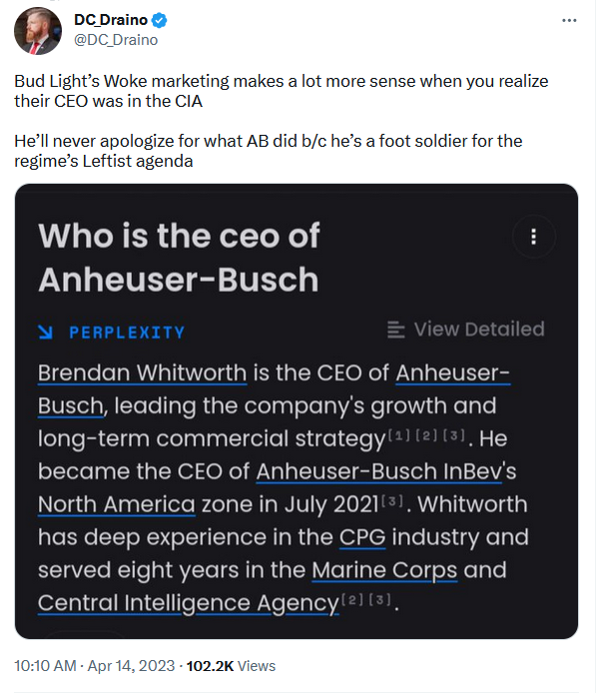The height and width of the screenshot is (693, 616).
Task: Open the tweet's three-dot more options menu
Action: [x=569, y=20]
